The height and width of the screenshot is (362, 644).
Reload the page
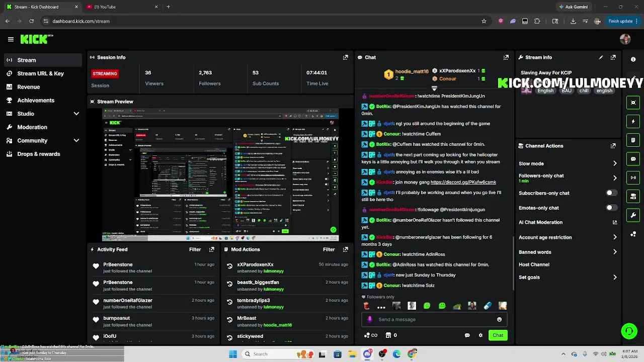(31, 21)
